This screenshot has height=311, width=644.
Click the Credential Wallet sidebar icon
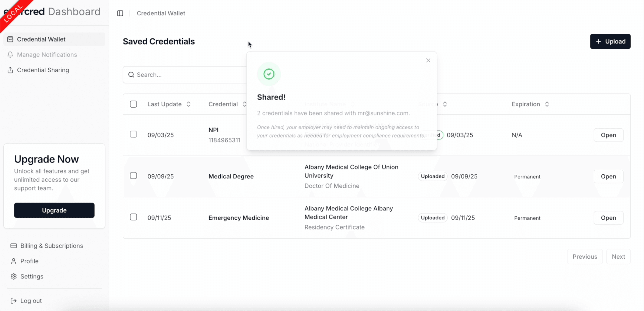[x=10, y=39]
